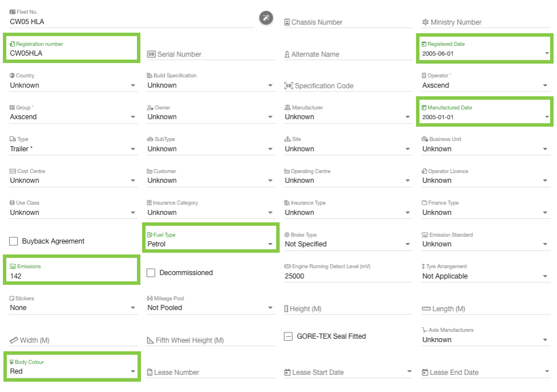
Task: Click the Fifth Wheel Height angle icon
Action: (x=151, y=340)
